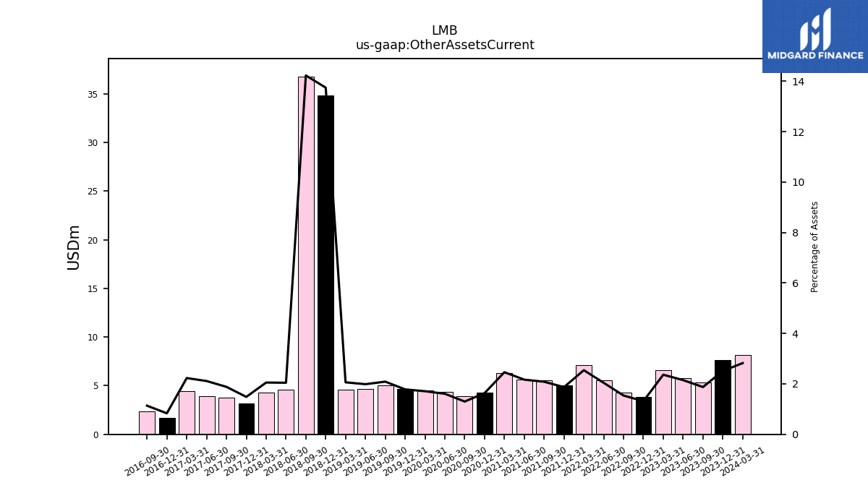Click the right axis tick label '14'

click(x=798, y=82)
